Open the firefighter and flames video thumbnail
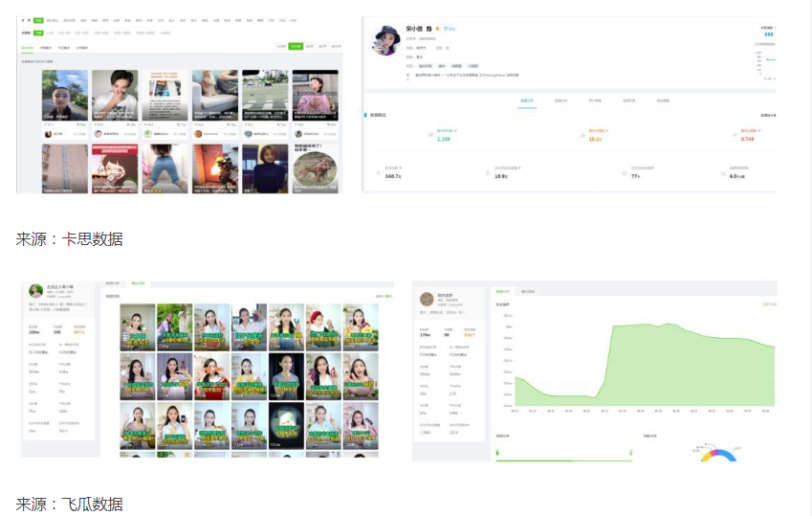This screenshot has width=812, height=516. click(215, 169)
